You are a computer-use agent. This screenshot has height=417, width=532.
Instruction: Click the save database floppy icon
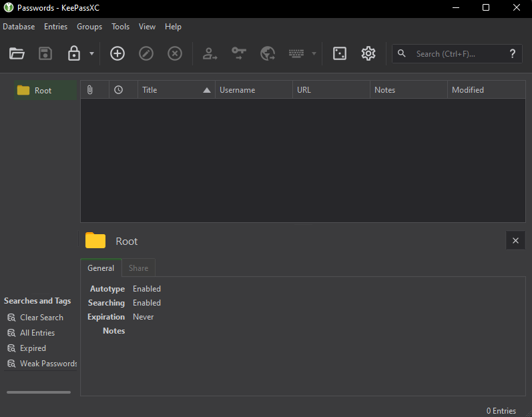click(45, 53)
